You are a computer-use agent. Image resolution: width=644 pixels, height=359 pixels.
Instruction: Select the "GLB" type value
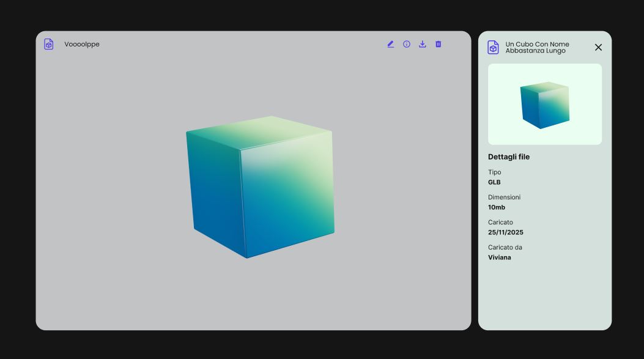(494, 182)
